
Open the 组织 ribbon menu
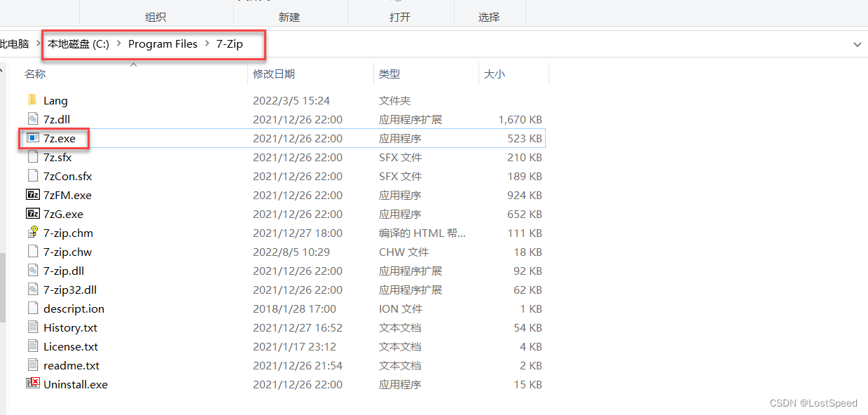(x=156, y=17)
